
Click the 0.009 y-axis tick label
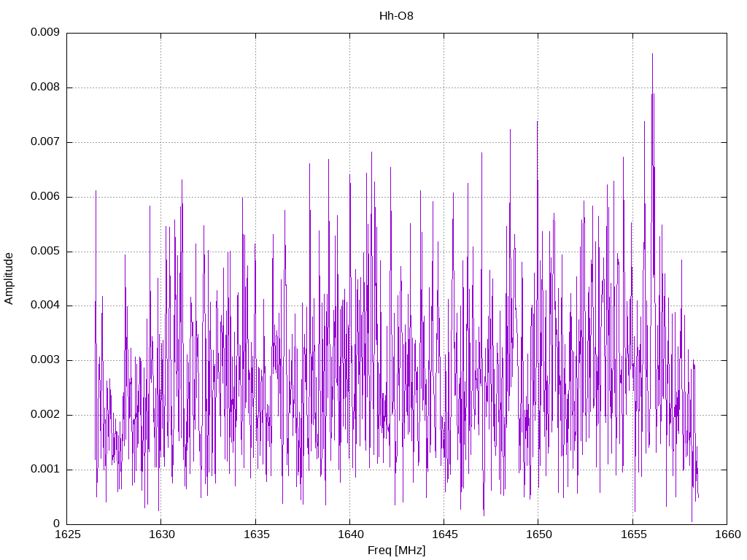click(45, 32)
